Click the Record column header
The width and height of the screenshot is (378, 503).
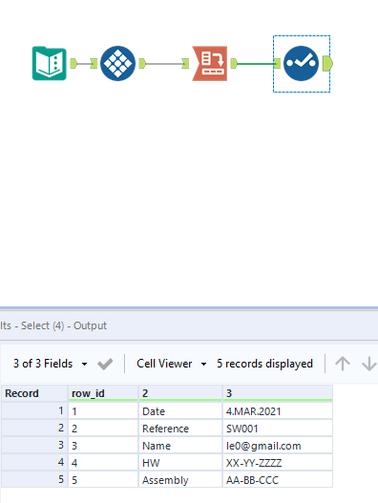click(x=35, y=393)
